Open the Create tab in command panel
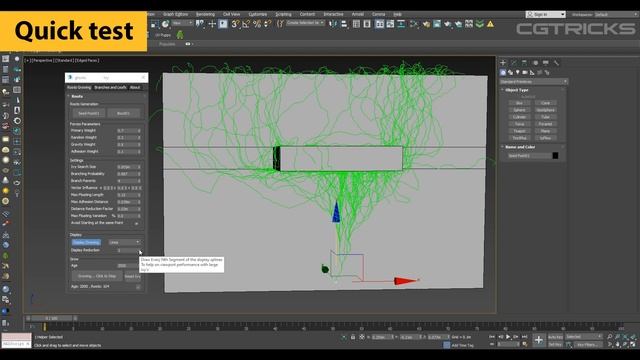The width and height of the screenshot is (640, 360). [503, 63]
